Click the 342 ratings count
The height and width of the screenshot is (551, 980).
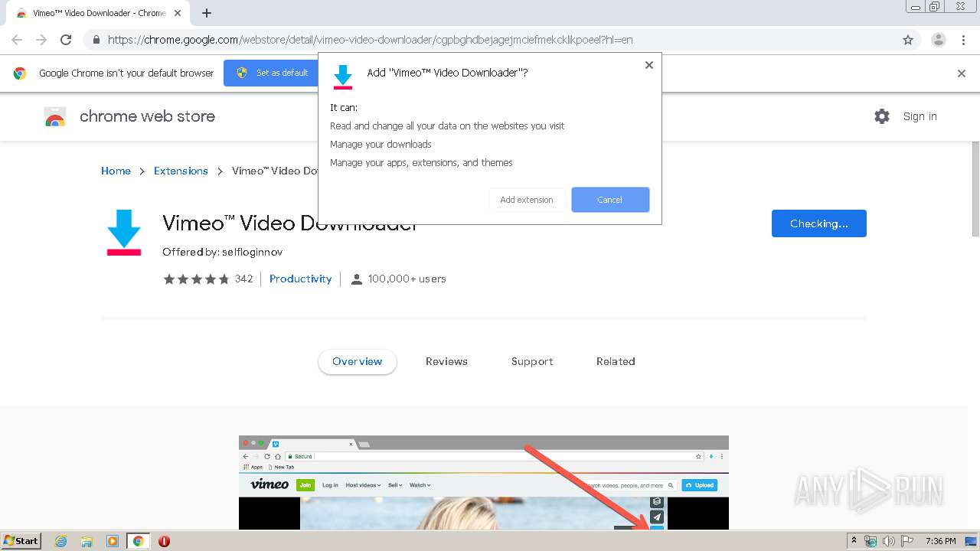[243, 279]
